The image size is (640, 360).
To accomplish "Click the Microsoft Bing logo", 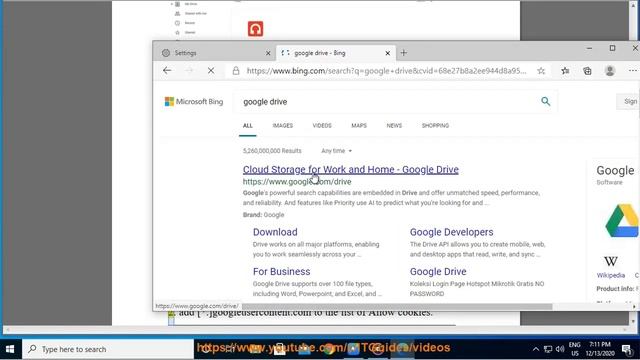I will 194,102.
